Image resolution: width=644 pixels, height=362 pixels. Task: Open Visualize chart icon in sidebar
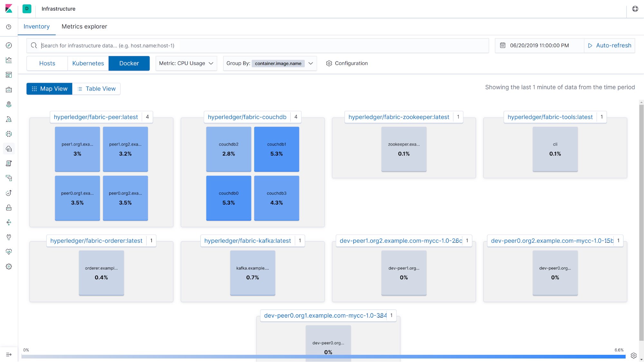(9, 60)
